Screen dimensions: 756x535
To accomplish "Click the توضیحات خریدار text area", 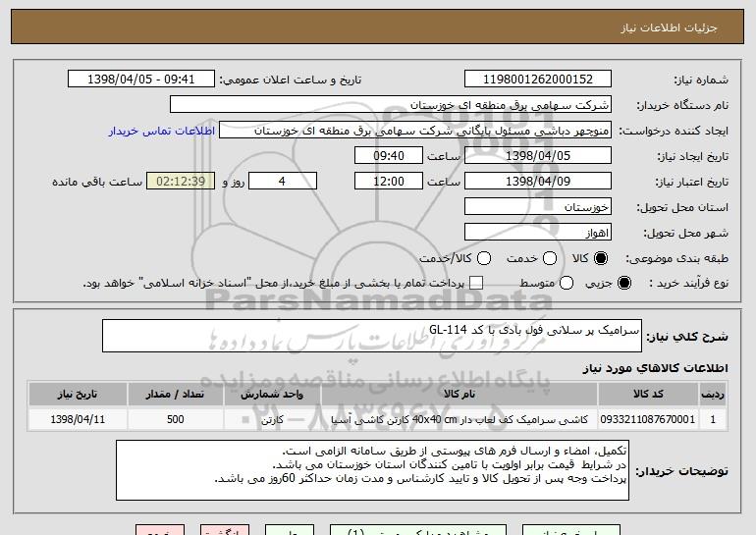I will [x=372, y=470].
